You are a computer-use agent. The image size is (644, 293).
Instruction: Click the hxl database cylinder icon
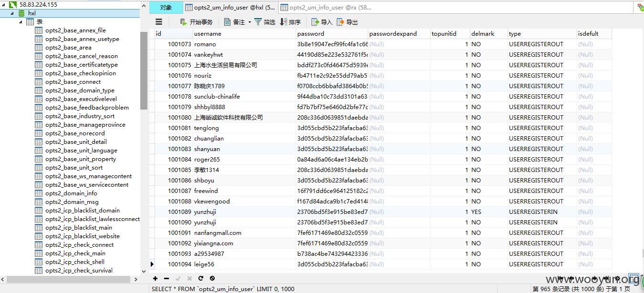pyautogui.click(x=21, y=13)
